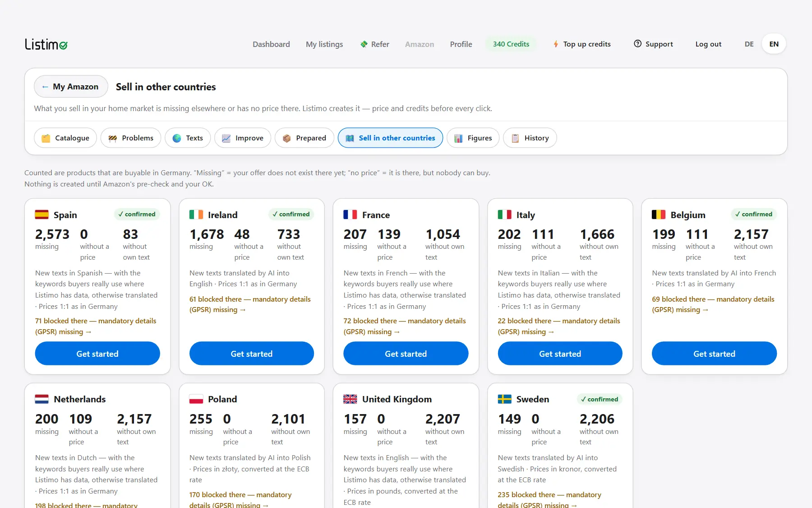Open the Dashboard page
This screenshot has height=508, width=812.
tap(271, 44)
